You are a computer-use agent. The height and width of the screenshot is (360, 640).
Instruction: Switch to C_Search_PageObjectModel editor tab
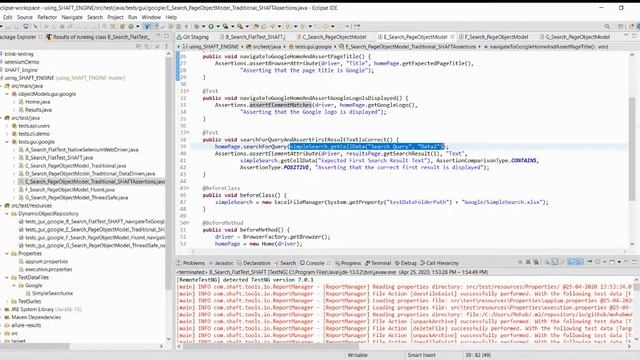pos(334,37)
